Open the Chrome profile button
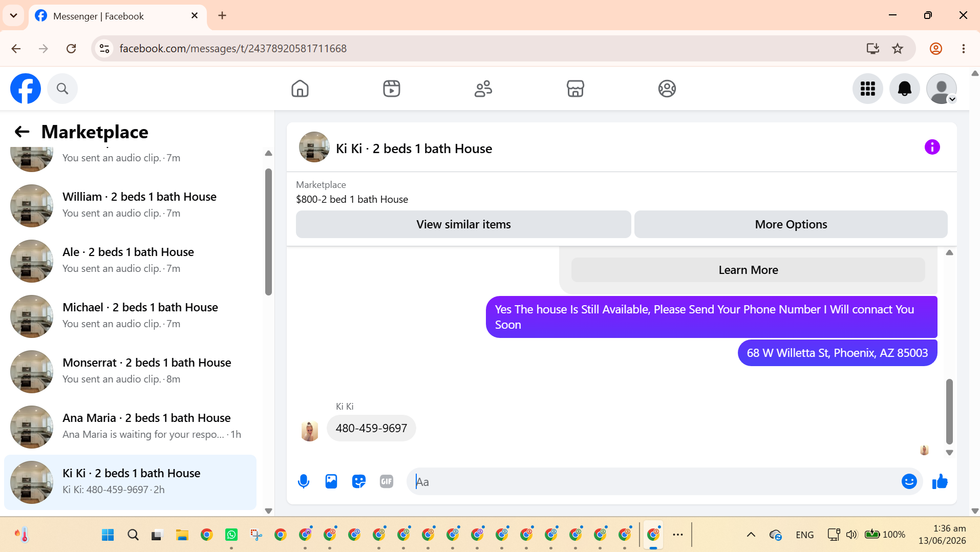The width and height of the screenshot is (980, 552). click(x=936, y=49)
